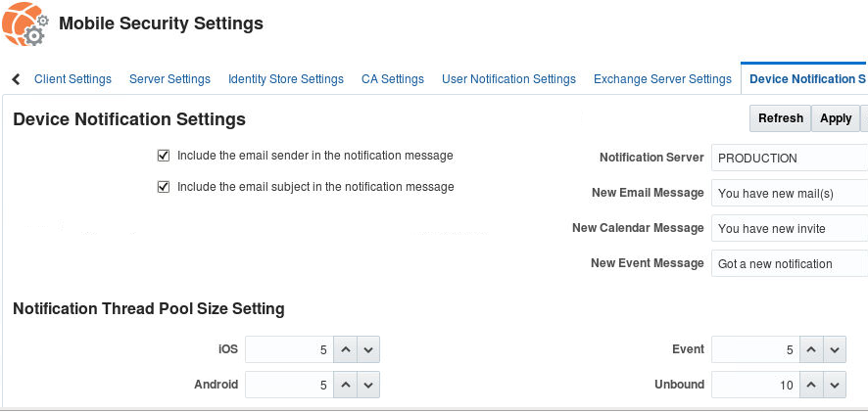
Task: Click the Event label
Action: pyautogui.click(x=688, y=349)
